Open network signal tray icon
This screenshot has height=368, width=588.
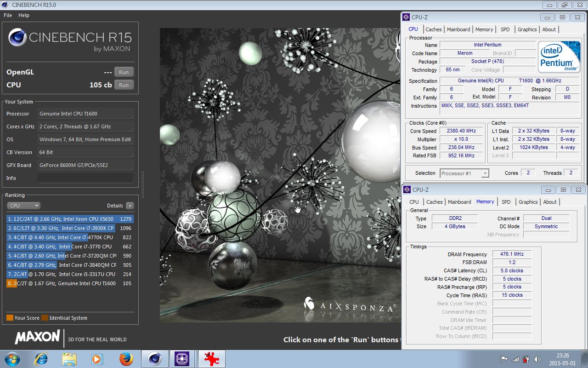click(x=515, y=359)
